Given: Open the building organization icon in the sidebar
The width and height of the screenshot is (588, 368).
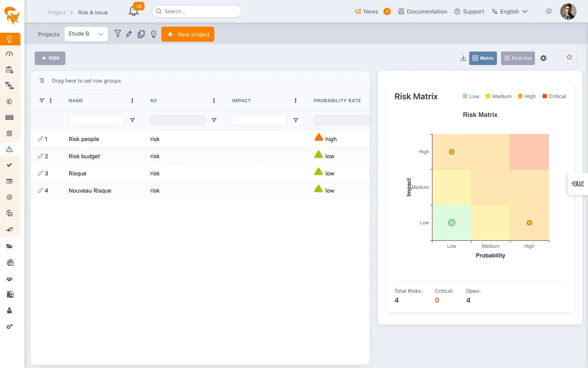Looking at the screenshot, I should click(x=10, y=294).
